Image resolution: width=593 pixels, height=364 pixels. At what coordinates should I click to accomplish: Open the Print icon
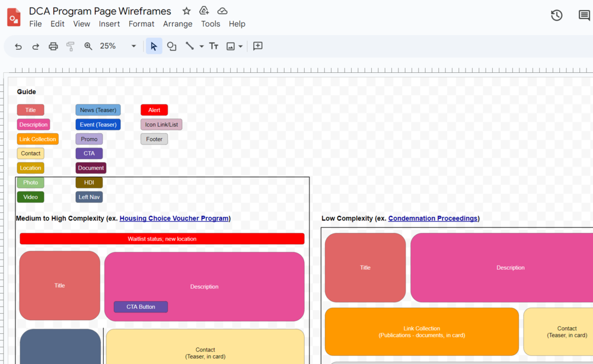[53, 46]
